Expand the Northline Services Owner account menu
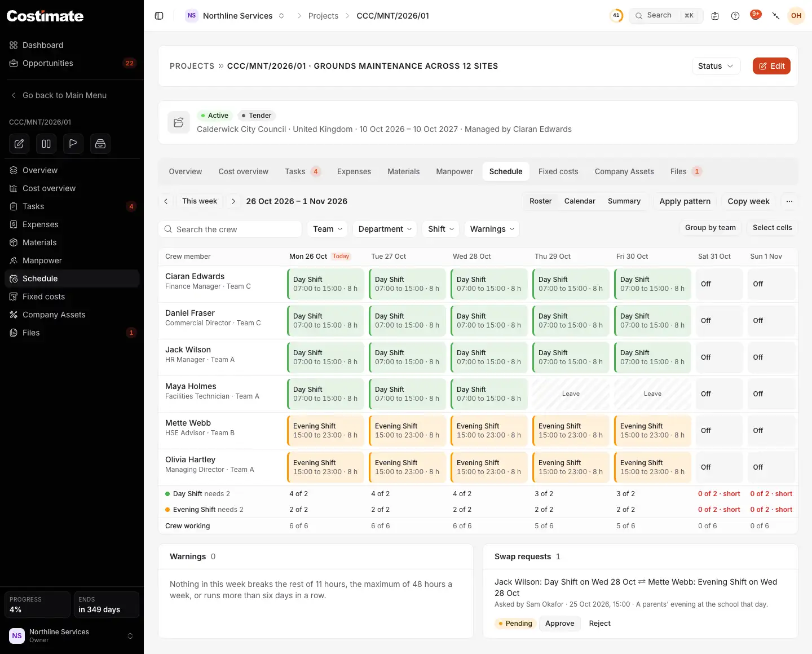This screenshot has height=654, width=812. click(72, 636)
